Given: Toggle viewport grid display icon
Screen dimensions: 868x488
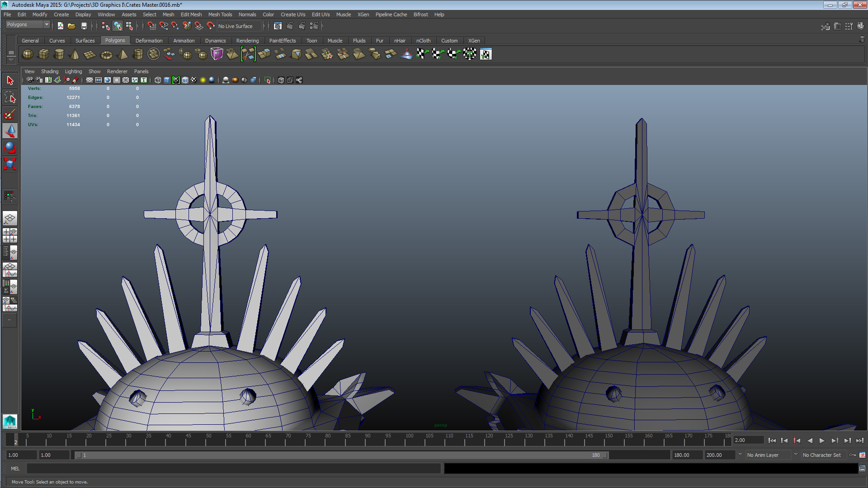Looking at the screenshot, I should tap(90, 80).
